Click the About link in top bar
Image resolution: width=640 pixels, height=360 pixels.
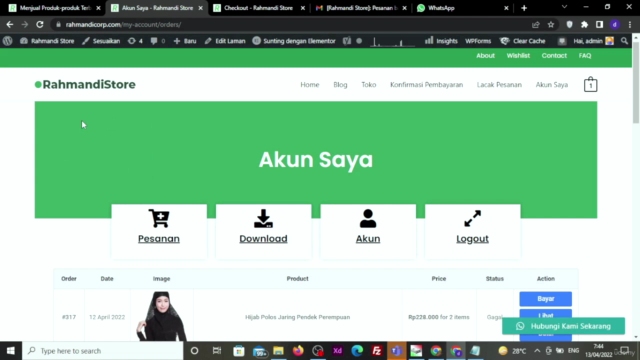coord(485,56)
